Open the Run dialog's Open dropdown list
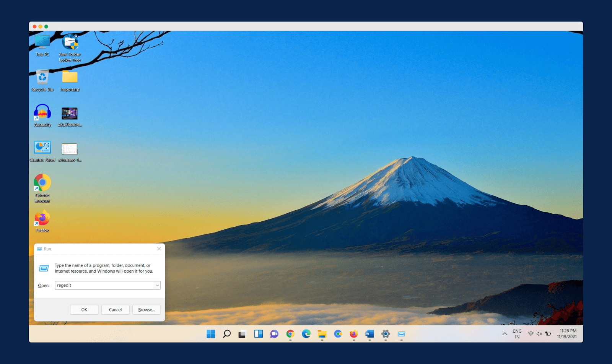The height and width of the screenshot is (364, 612). (x=157, y=285)
